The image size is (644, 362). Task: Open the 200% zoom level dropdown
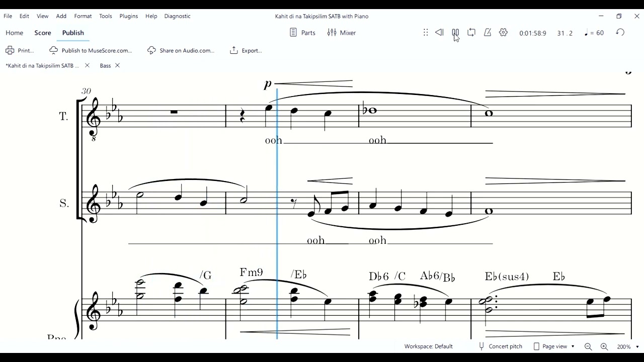coord(628,346)
